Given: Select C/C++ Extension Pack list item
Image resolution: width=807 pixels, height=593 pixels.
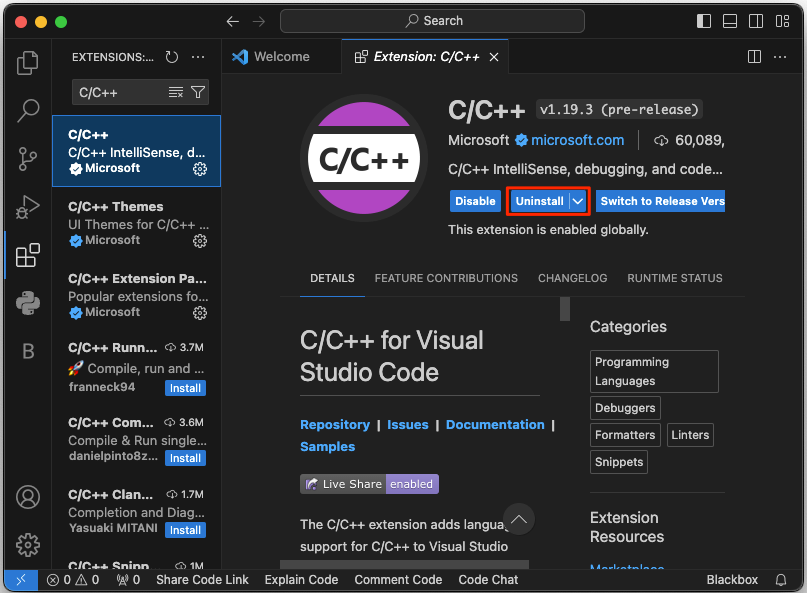Looking at the screenshot, I should pos(136,295).
